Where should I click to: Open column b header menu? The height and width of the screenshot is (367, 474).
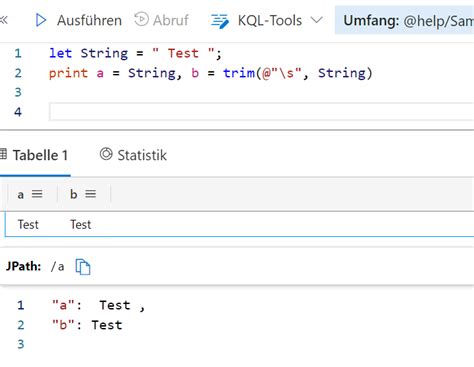90,194
